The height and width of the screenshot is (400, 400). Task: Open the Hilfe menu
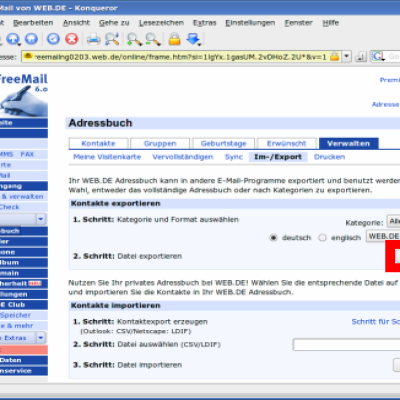pyautogui.click(x=331, y=23)
